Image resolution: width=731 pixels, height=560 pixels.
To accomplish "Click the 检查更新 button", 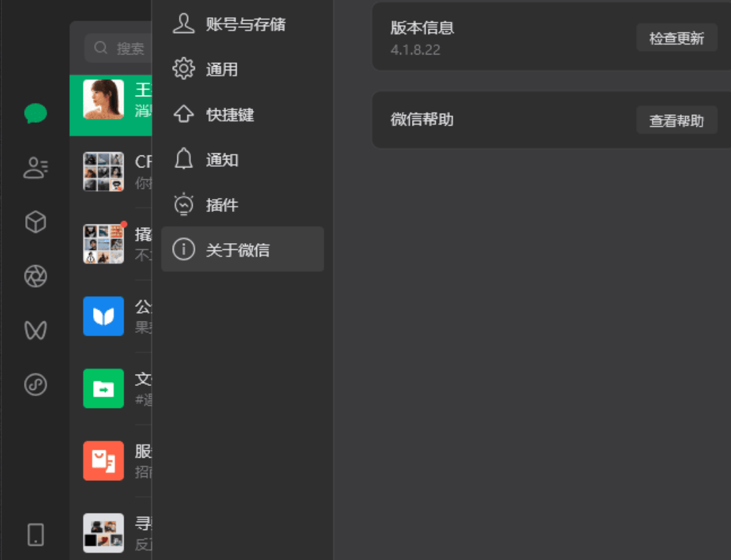I will [x=677, y=38].
